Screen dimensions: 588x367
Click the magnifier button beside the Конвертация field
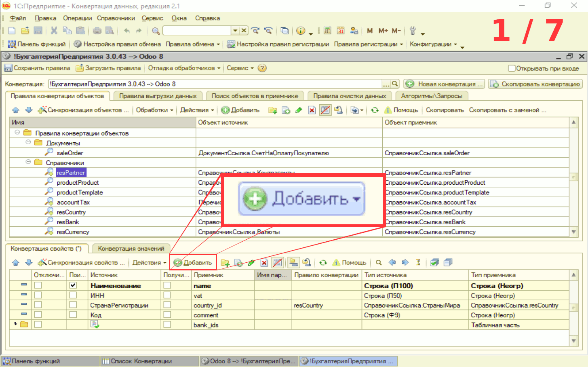click(x=395, y=84)
